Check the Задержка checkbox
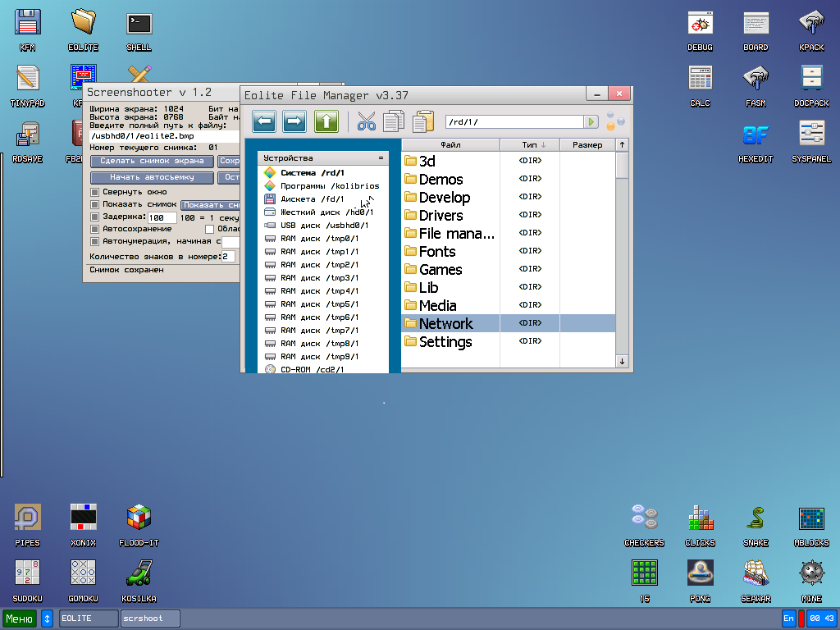Screen dimensions: 840x630 (94, 217)
